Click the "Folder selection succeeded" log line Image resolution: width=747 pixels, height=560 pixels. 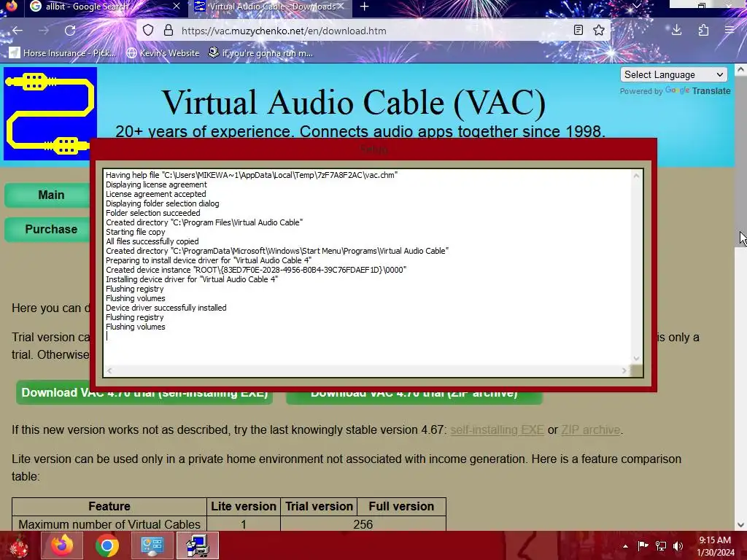pos(153,213)
